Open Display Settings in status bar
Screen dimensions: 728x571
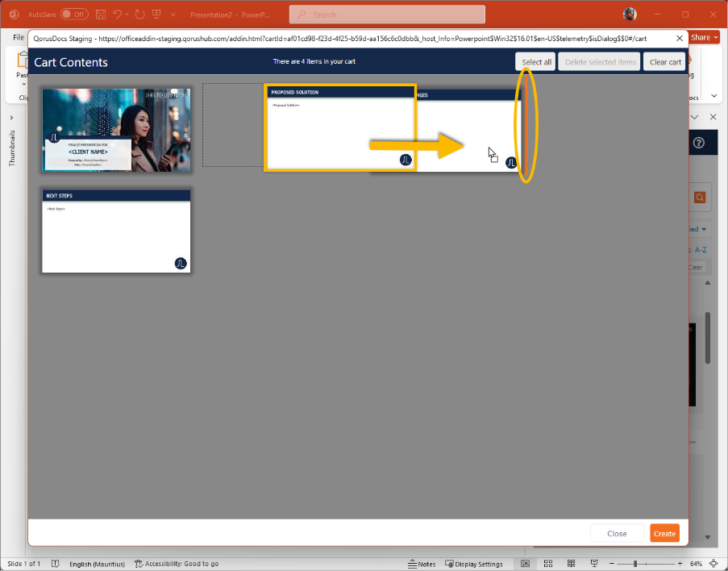coord(473,564)
